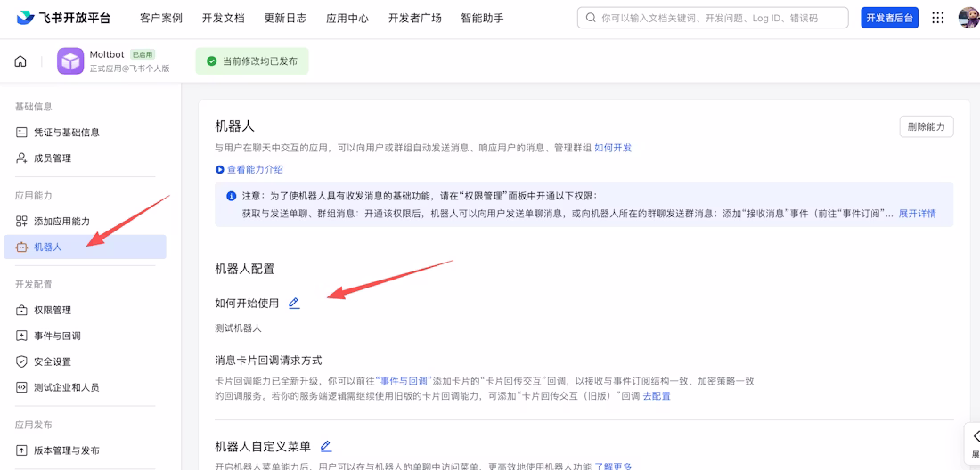This screenshot has width=980, height=470.
Task: Click the 开发者后台 button
Action: [x=889, y=18]
